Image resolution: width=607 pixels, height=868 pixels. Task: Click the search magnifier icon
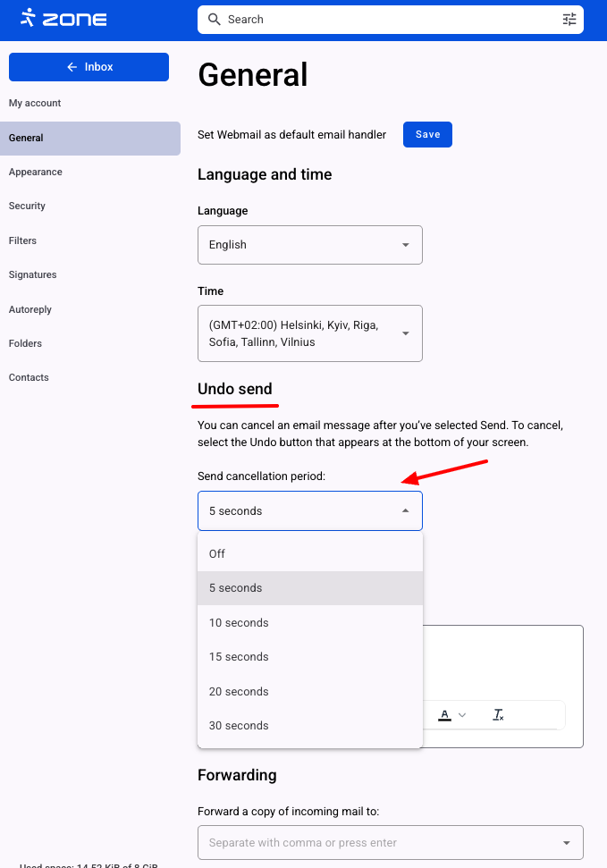point(214,19)
